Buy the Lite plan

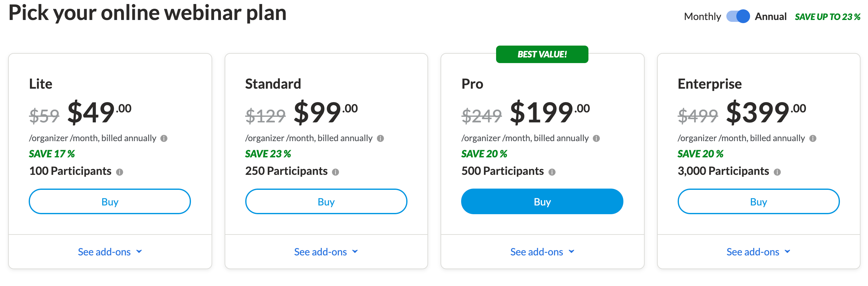110,201
